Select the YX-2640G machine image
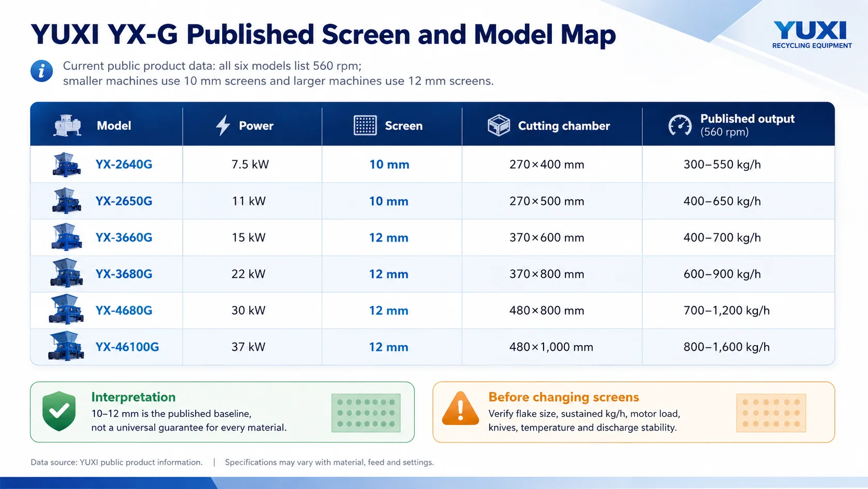Image resolution: width=868 pixels, height=489 pixels. (66, 164)
